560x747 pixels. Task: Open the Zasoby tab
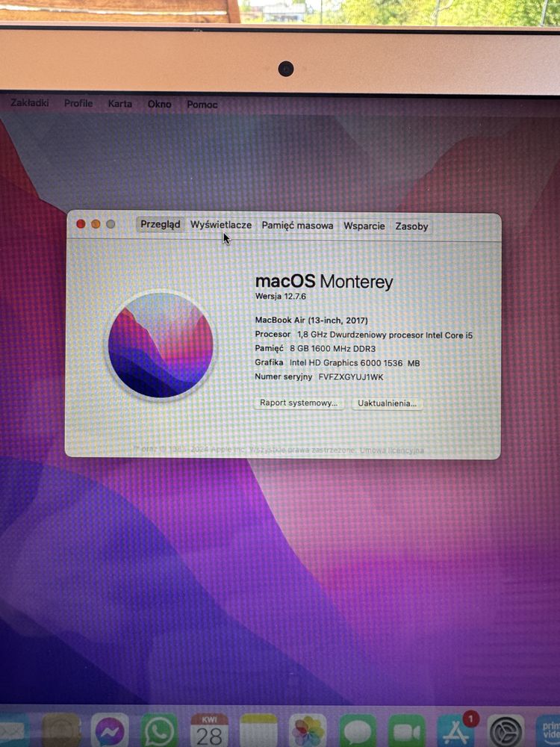click(411, 226)
